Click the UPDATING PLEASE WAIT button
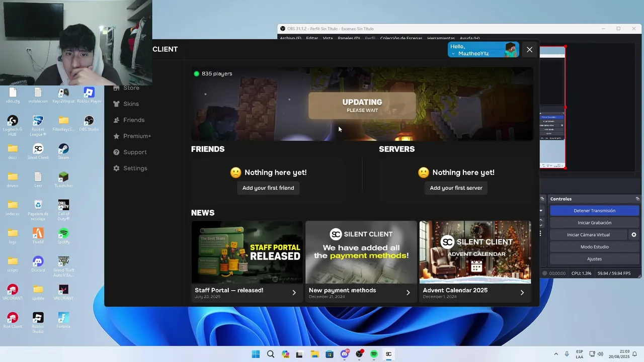 [362, 106]
